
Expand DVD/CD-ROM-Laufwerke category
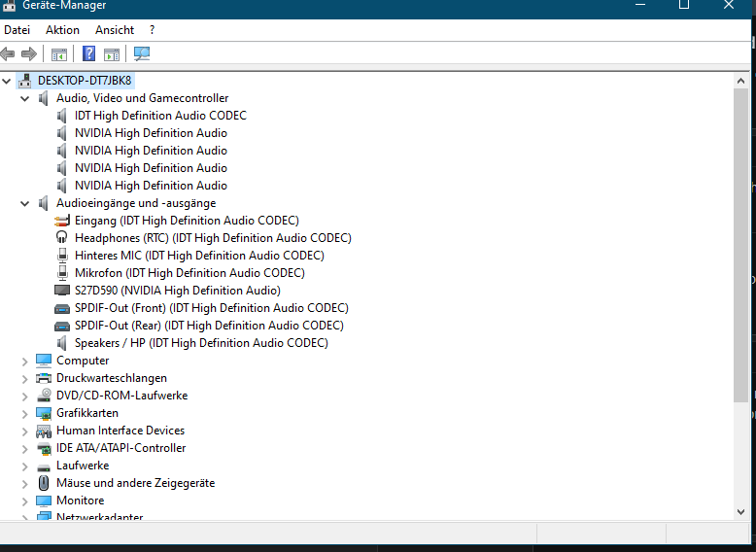pos(24,397)
